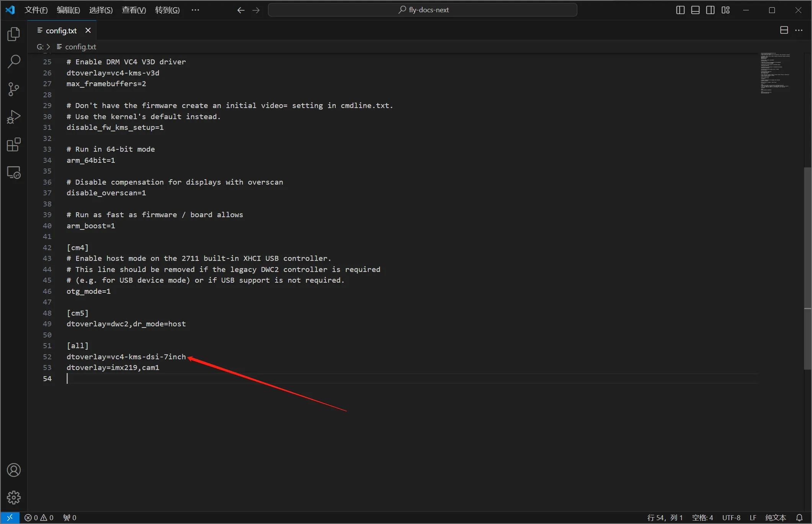Click the vertical scrollbar slider
This screenshot has width=812, height=524.
coord(807,268)
